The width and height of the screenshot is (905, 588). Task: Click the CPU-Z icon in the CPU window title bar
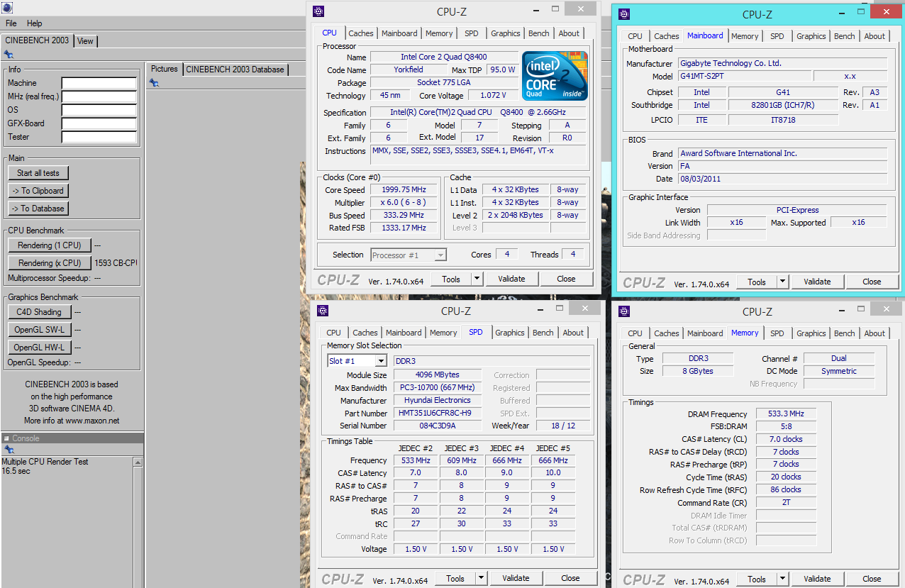point(319,11)
